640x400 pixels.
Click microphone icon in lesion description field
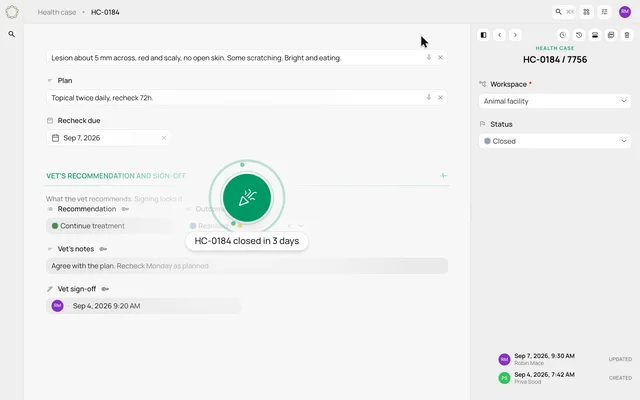[x=429, y=58]
